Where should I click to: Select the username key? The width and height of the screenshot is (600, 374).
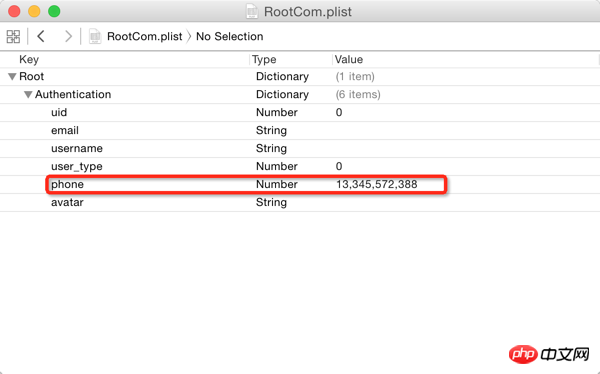coord(77,149)
